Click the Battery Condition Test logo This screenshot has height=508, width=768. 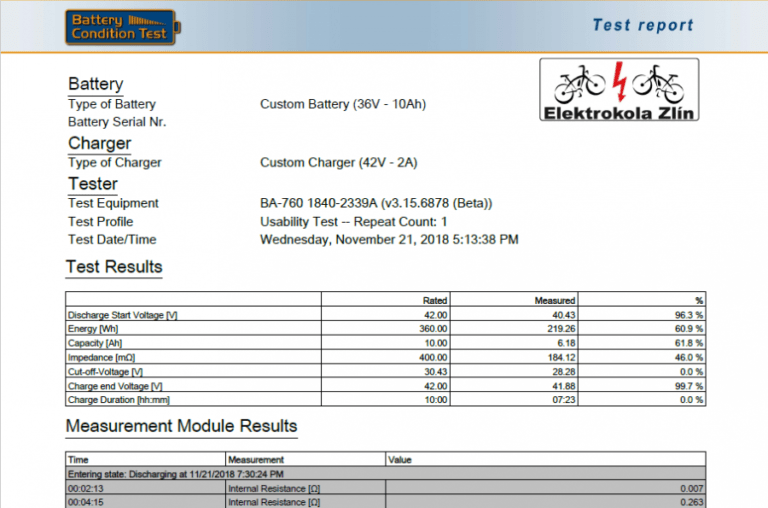pos(122,27)
